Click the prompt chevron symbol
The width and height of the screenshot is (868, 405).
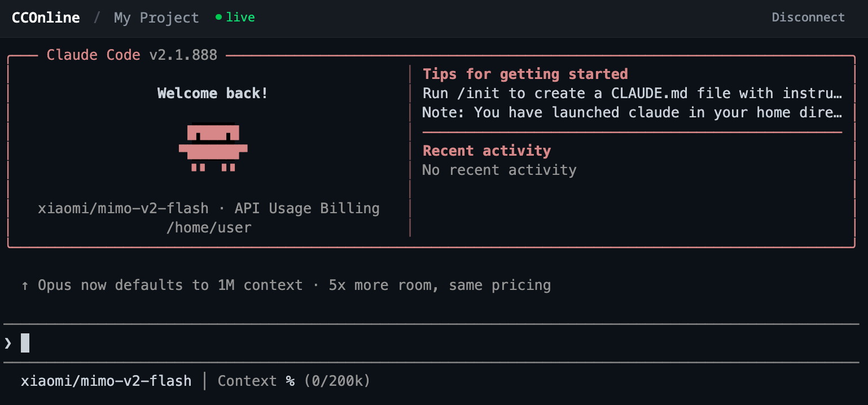8,343
